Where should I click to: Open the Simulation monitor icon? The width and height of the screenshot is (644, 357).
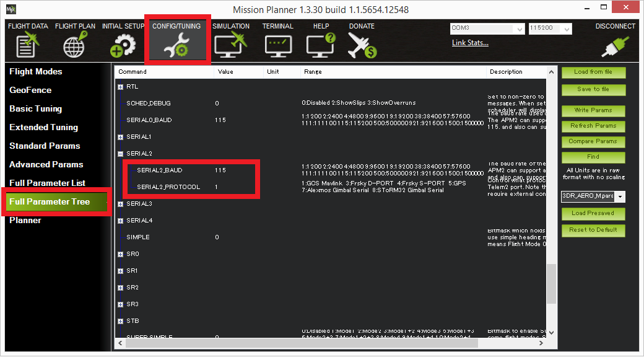(x=230, y=46)
